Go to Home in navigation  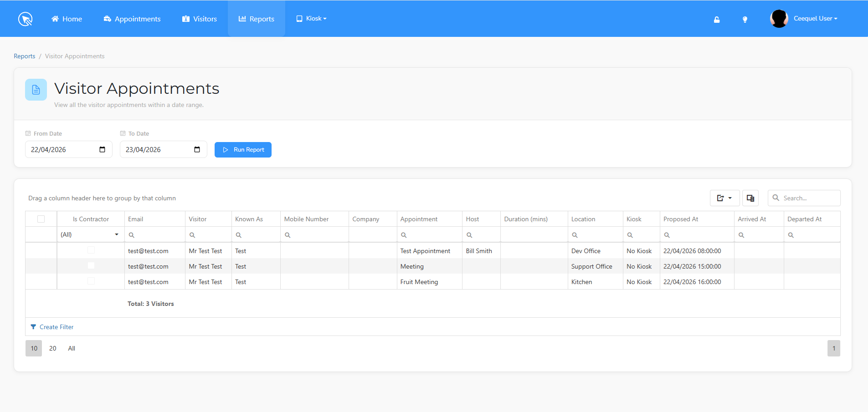pos(67,19)
